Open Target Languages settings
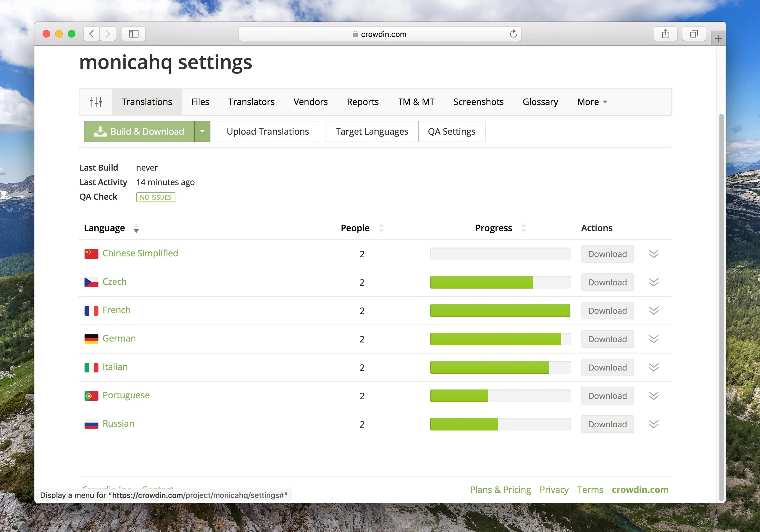This screenshot has height=532, width=760. (372, 132)
